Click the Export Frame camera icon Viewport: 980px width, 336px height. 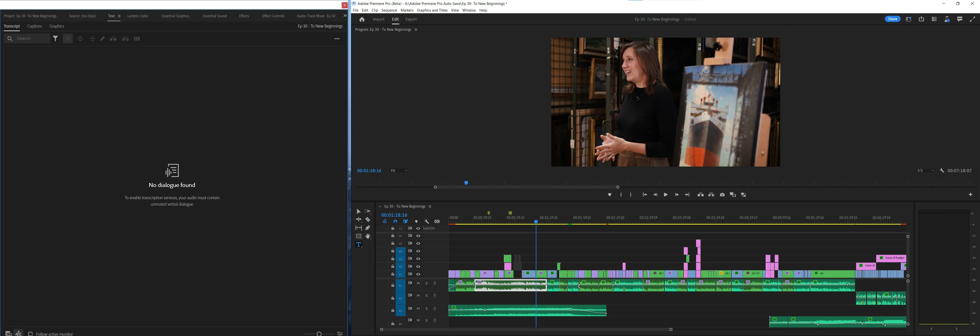pos(722,195)
